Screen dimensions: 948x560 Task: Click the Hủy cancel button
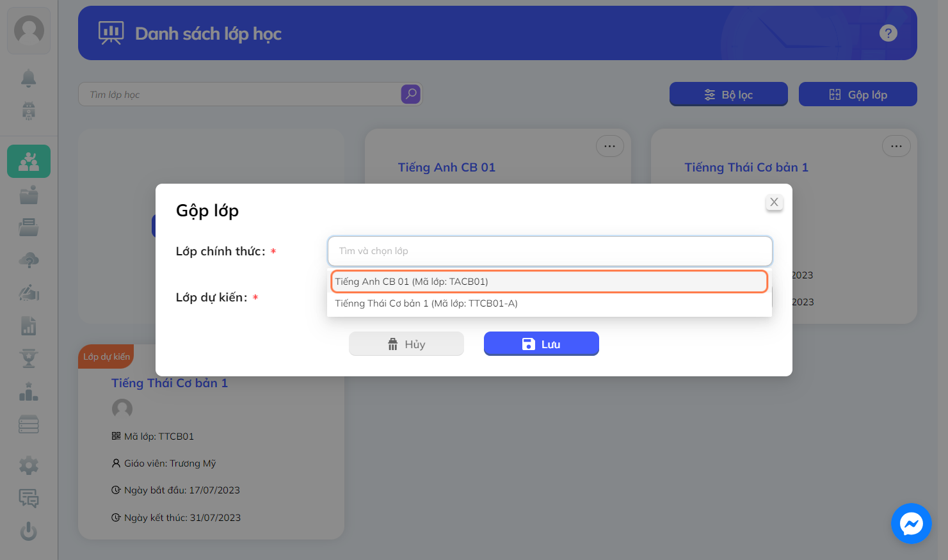click(x=406, y=344)
